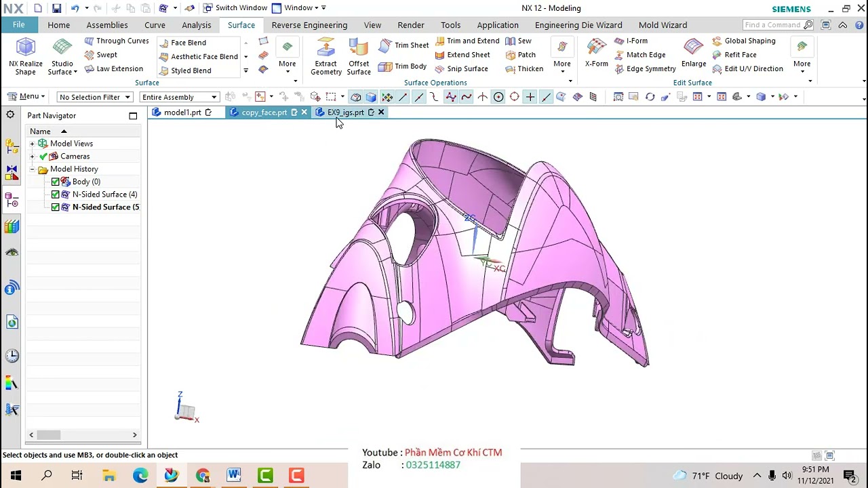Toggle the N-Sided Surface (4) checkbox
This screenshot has width=868, height=488.
56,195
